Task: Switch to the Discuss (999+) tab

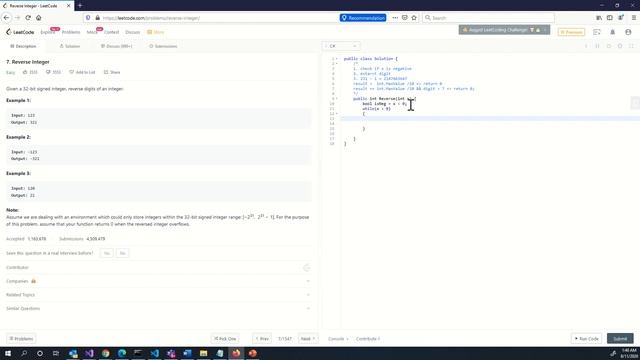Action: pos(117,46)
